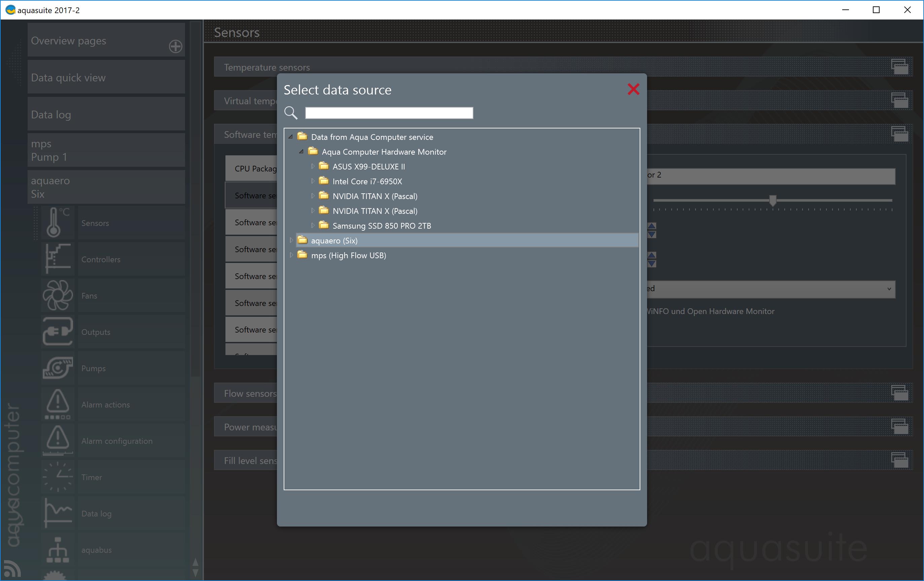Click the magnifier search icon

click(x=290, y=113)
